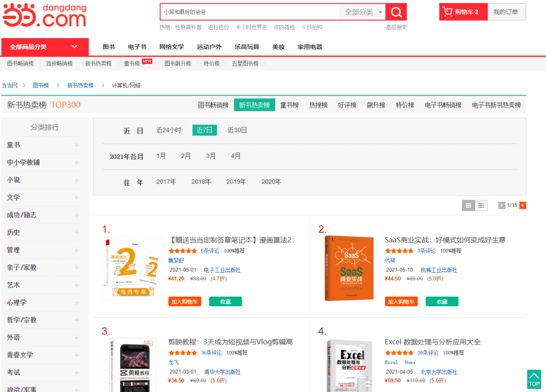Image resolution: width=546 pixels, height=392 pixels.
Task: Open publisher link 电子工业出版社
Action: (222, 270)
